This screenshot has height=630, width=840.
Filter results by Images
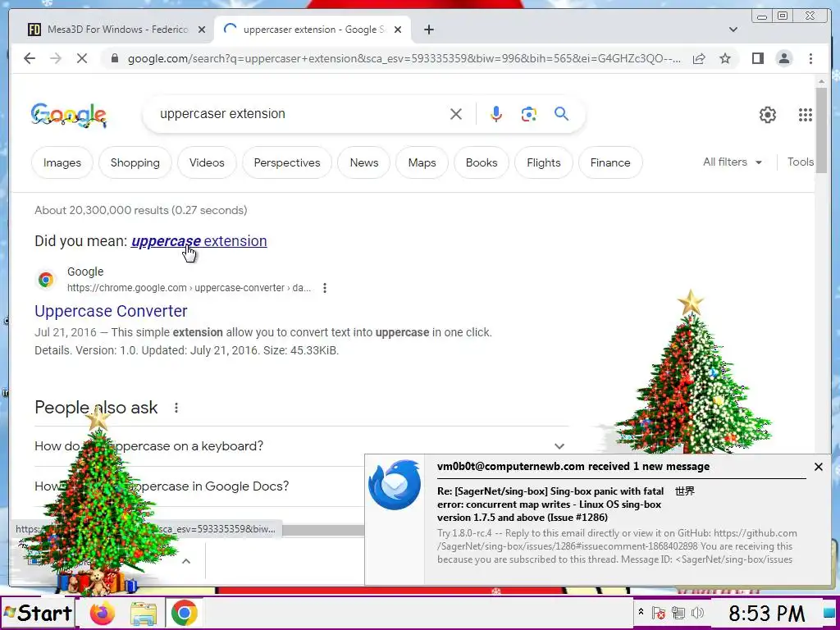pos(62,162)
